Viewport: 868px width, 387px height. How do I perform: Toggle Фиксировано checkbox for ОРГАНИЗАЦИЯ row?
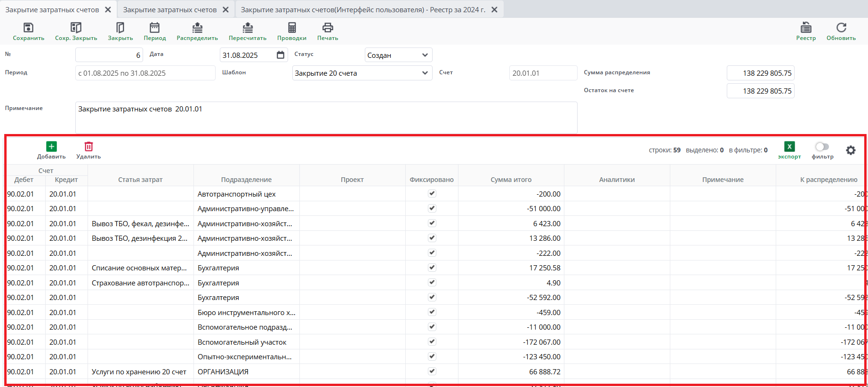[432, 371]
